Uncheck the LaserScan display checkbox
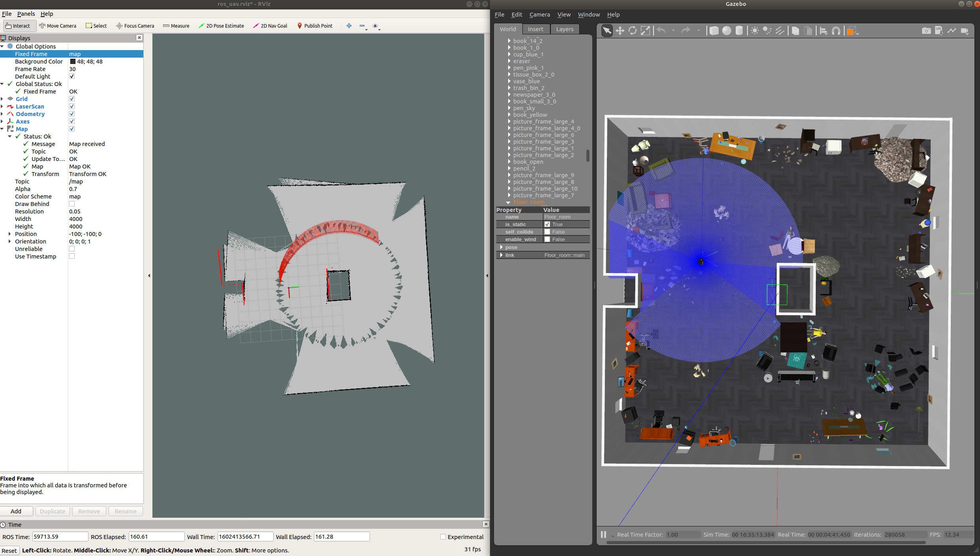 tap(72, 106)
